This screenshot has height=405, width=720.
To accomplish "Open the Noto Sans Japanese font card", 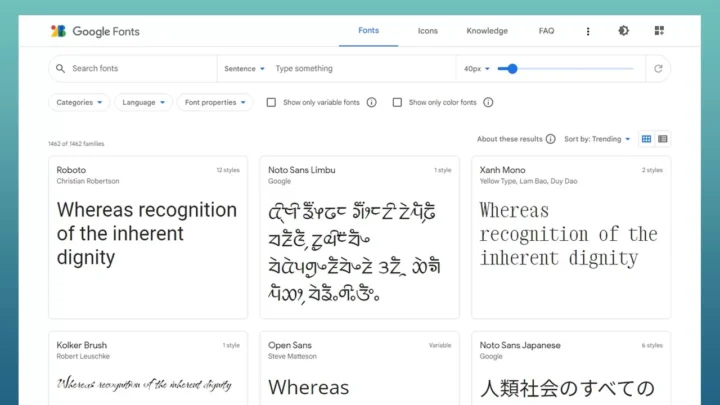I will coord(571,368).
